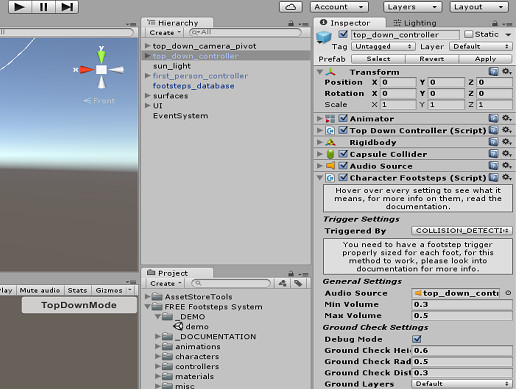Open the Account dropdown
This screenshot has height=389, width=516.
[x=339, y=7]
